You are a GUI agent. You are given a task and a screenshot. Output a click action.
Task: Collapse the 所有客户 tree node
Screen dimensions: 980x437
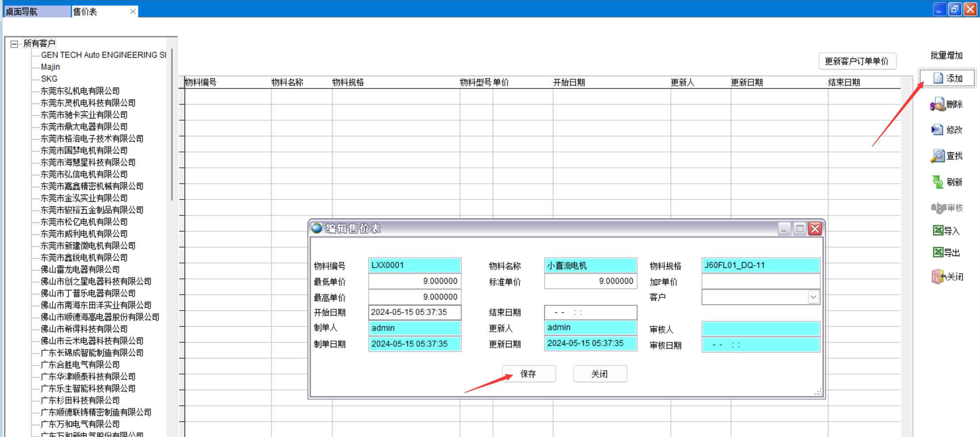tap(15, 44)
